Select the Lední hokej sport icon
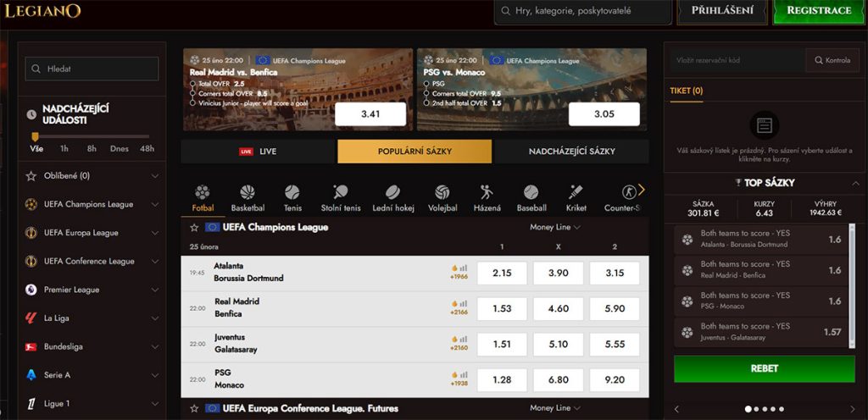 (x=392, y=192)
